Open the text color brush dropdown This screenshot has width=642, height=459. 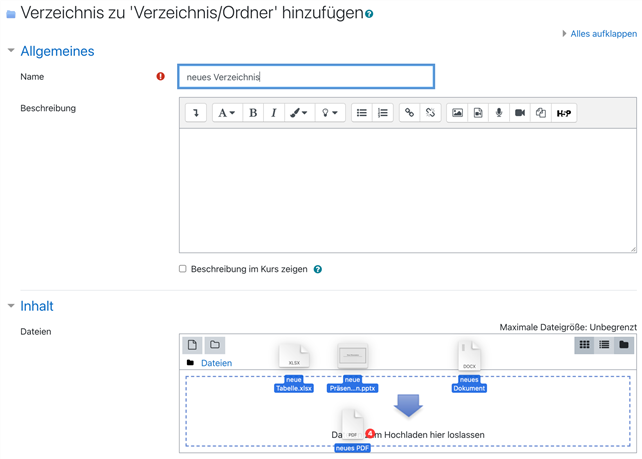click(x=299, y=113)
